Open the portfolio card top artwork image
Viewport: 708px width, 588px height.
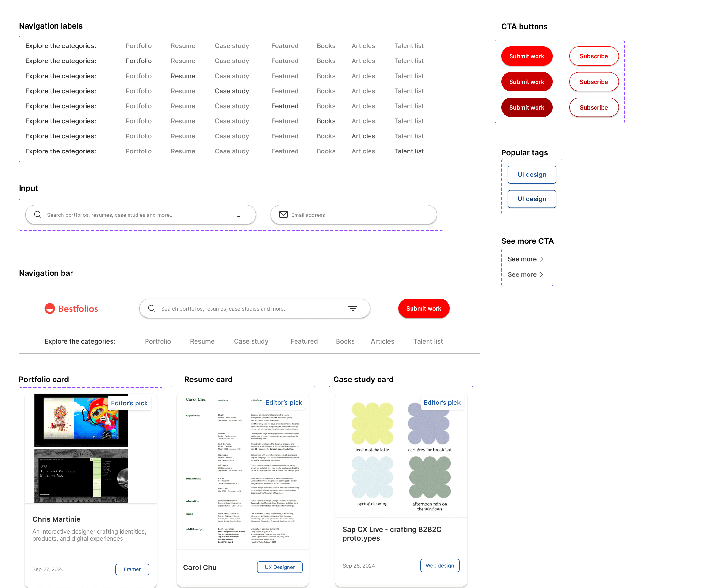point(81,420)
